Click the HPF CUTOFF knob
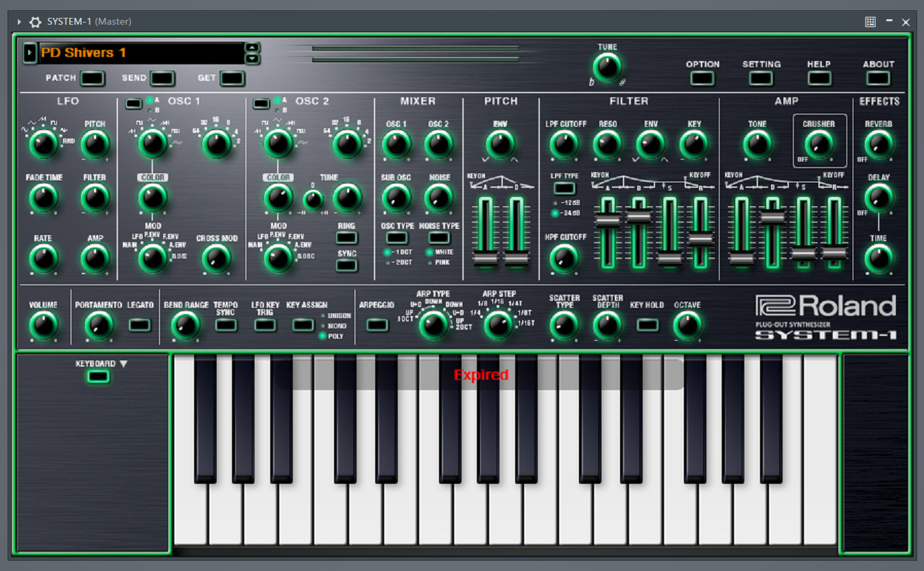This screenshot has height=571, width=924. 565,259
